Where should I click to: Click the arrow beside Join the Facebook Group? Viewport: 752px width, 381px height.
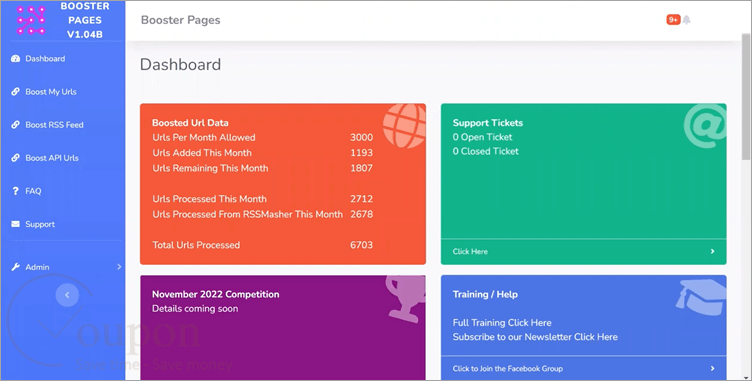[x=713, y=369]
